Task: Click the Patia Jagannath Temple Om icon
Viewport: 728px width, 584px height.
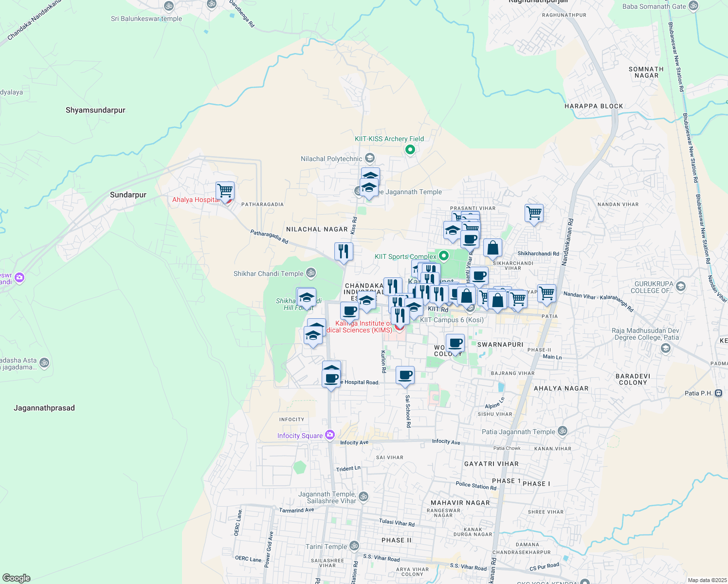Action: point(563,431)
